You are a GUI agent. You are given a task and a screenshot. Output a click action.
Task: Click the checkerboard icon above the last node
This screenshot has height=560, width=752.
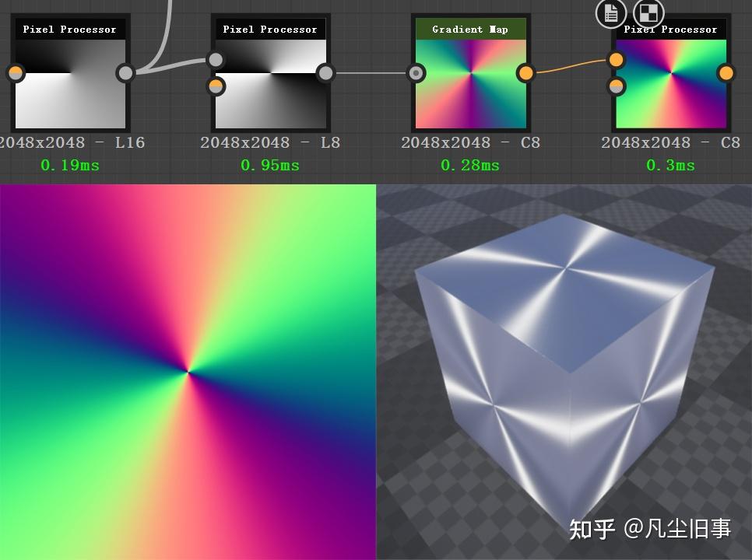[649, 13]
